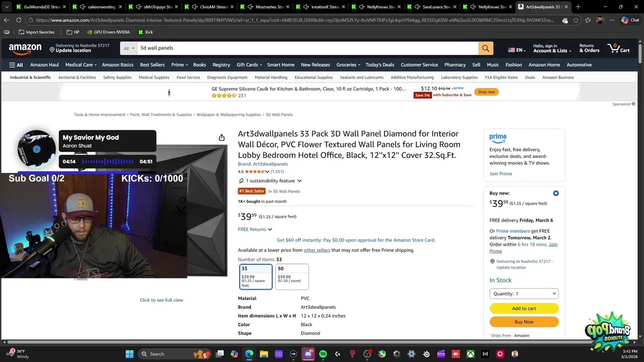Click the browser back arrow
Image resolution: width=644 pixels, height=362 pixels.
click(x=7, y=20)
